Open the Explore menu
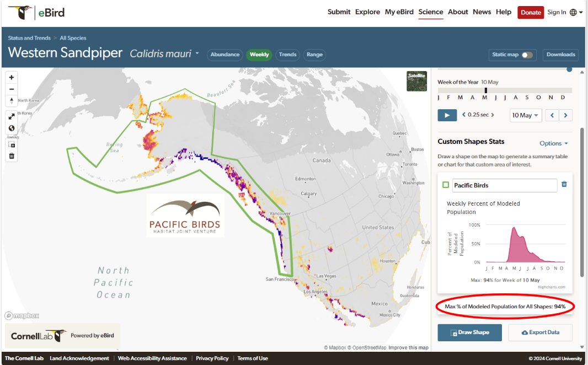 point(367,12)
